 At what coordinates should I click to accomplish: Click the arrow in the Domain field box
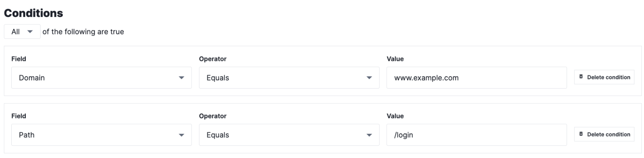coord(181,78)
